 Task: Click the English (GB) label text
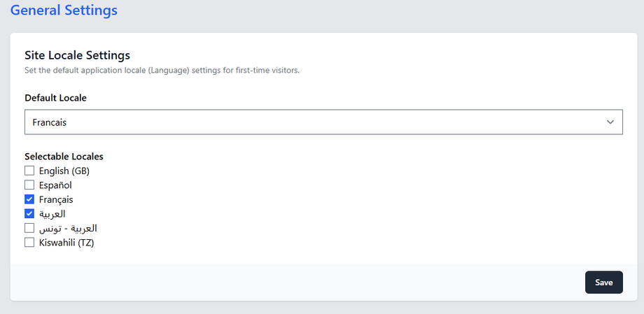coord(64,171)
